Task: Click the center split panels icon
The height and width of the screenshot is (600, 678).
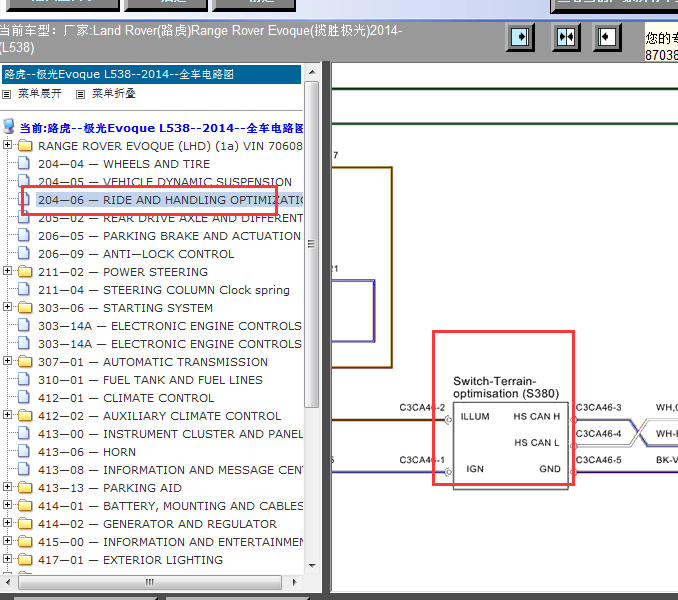Action: pyautogui.click(x=566, y=37)
